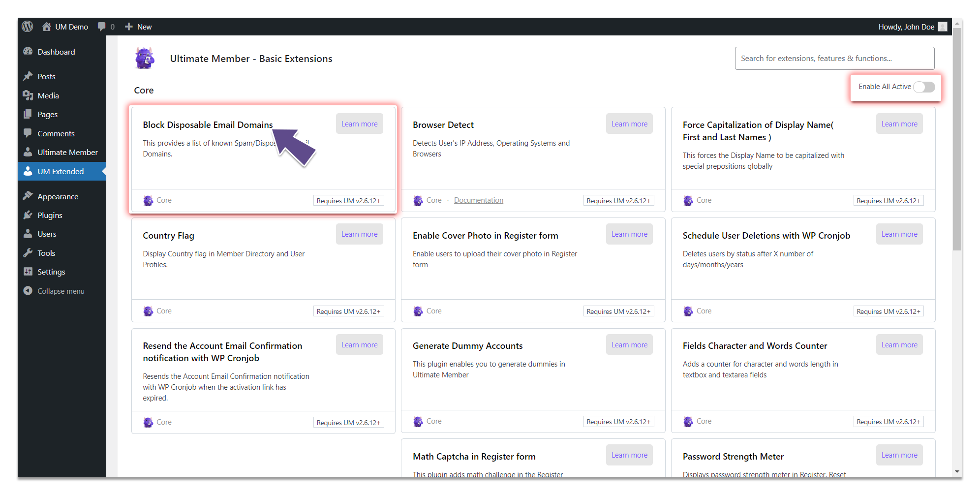Click the Users person icon
The height and width of the screenshot is (495, 980).
[x=28, y=234]
